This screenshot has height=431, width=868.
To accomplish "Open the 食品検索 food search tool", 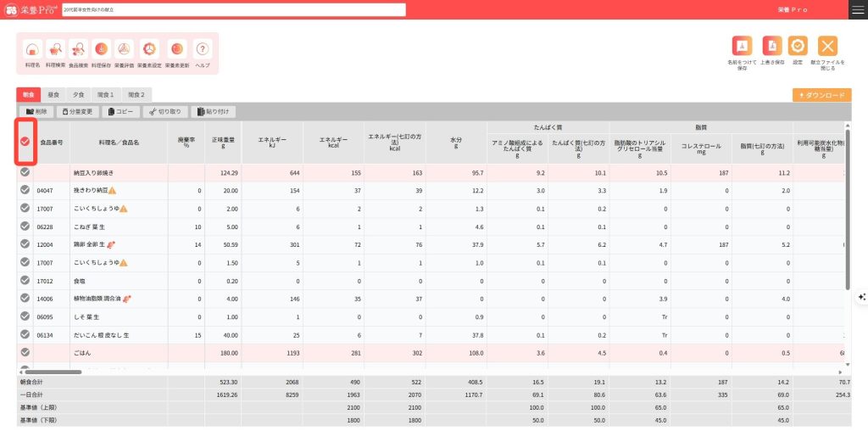I will pyautogui.click(x=78, y=49).
